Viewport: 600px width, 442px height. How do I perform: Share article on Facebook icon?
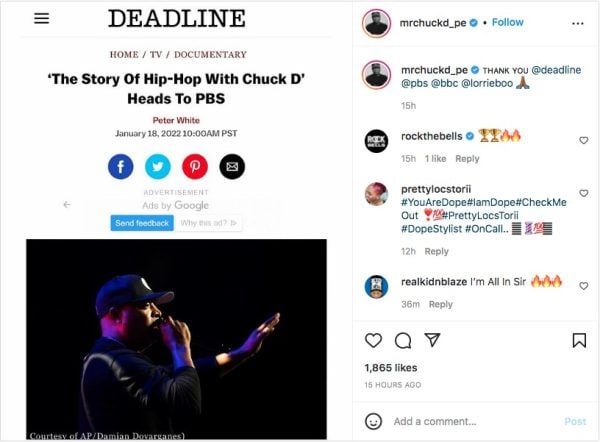pyautogui.click(x=121, y=166)
